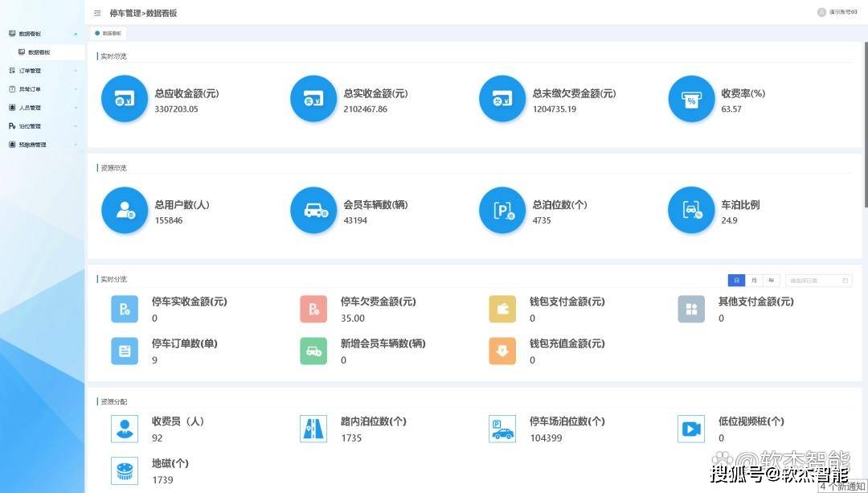This screenshot has height=493, width=868.
Task: Click the 总应收金额 blue circle icon
Action: tap(124, 100)
